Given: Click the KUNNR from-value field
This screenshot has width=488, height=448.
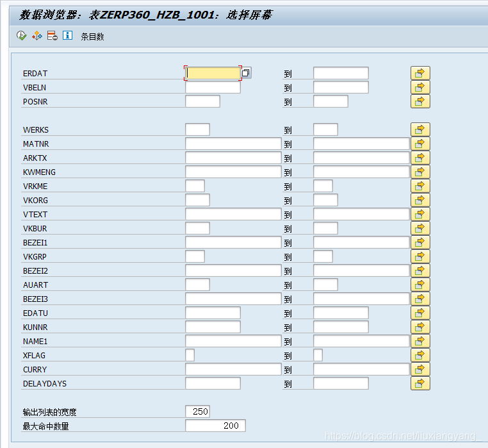Looking at the screenshot, I should [x=213, y=327].
